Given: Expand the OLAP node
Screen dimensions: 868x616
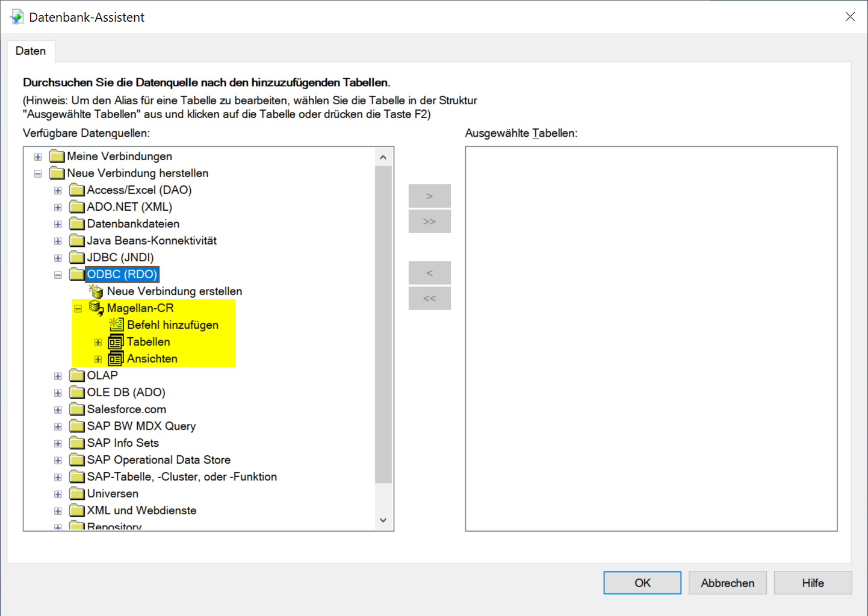Looking at the screenshot, I should [58, 376].
